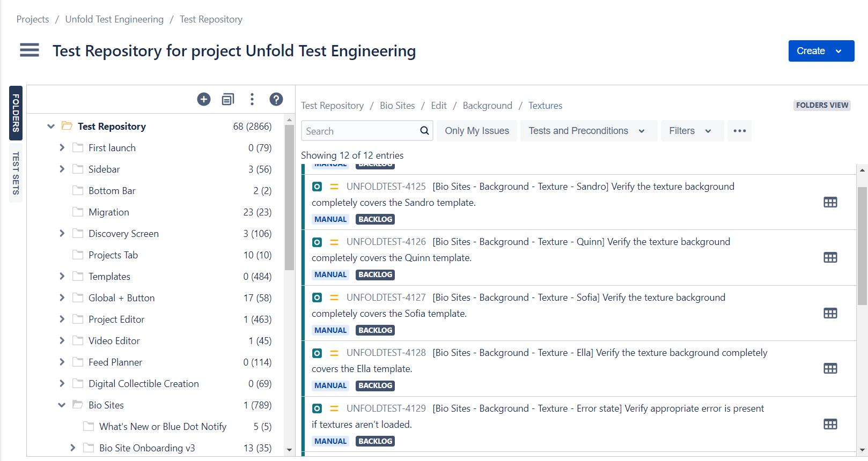
Task: Click priority icon of UNFOLDTEST-4128
Action: tap(334, 353)
